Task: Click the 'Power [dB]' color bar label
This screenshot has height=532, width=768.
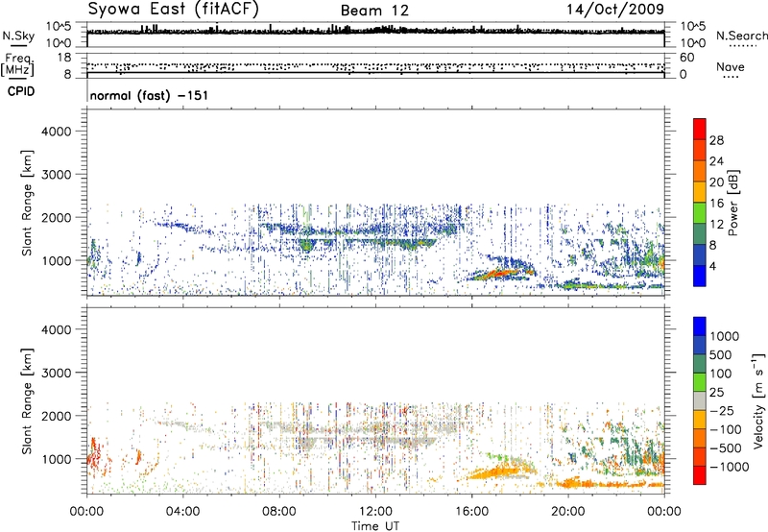Action: point(732,203)
